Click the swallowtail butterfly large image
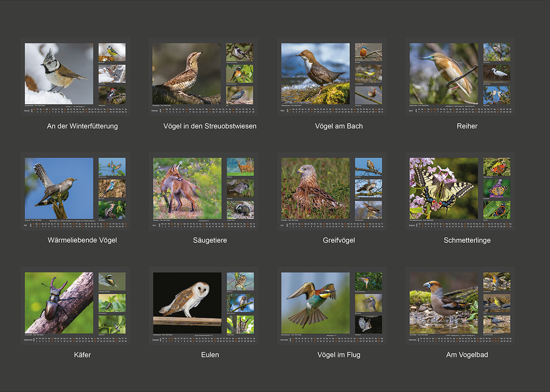Image resolution: width=550 pixels, height=392 pixels. pyautogui.click(x=444, y=188)
